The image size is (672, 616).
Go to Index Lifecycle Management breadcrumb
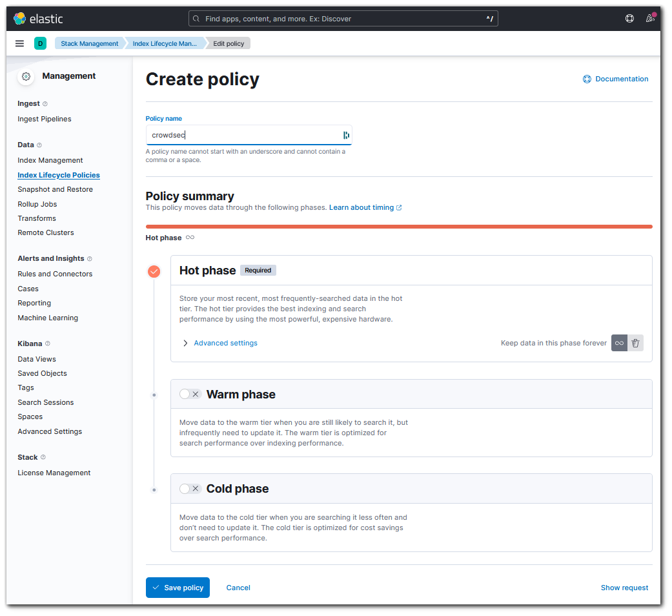165,43
